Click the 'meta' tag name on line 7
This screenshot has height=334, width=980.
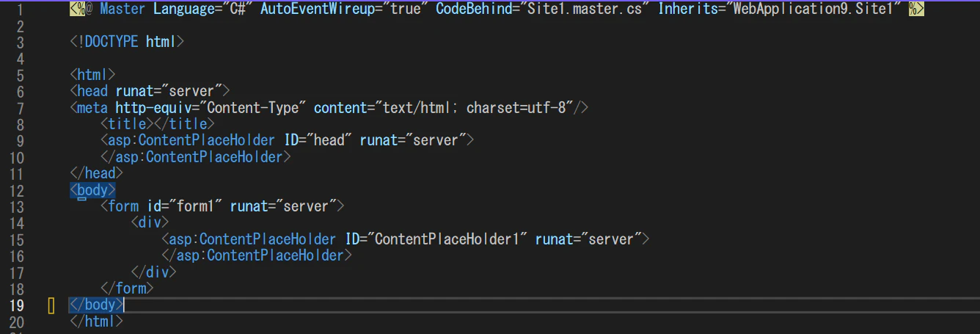(x=92, y=108)
